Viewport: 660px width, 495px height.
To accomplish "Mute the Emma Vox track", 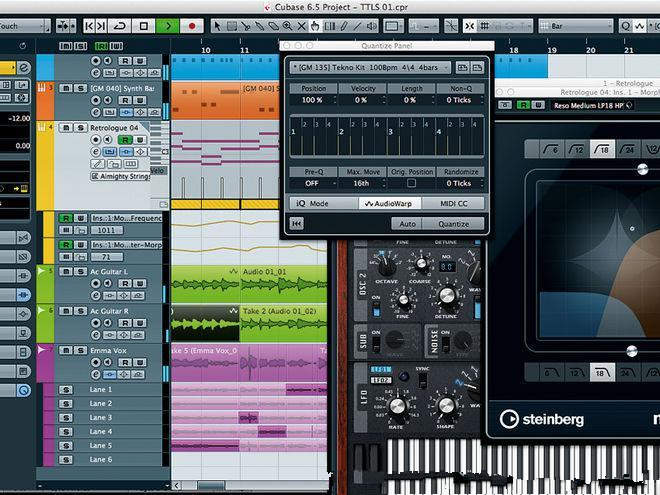I will coord(66,350).
